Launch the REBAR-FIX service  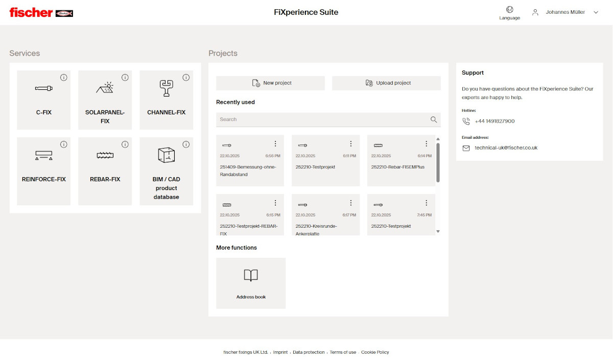click(105, 171)
